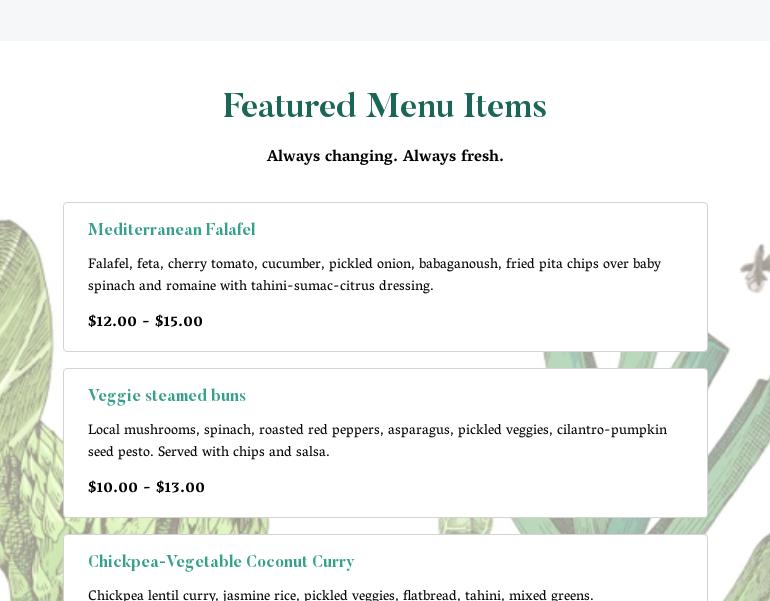Screen dimensions: 770x601
Task: Click the $13.00 upper price of steamed buns
Action: pos(180,488)
